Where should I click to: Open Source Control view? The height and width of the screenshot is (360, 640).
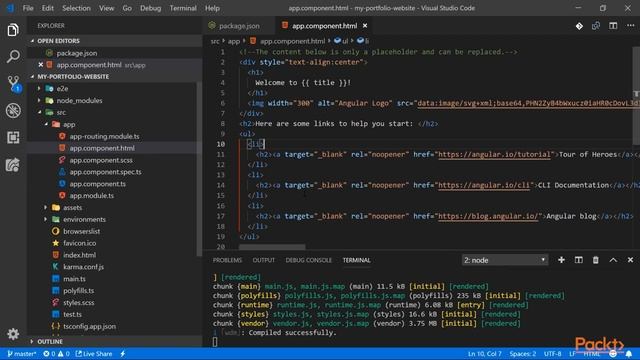13,84
